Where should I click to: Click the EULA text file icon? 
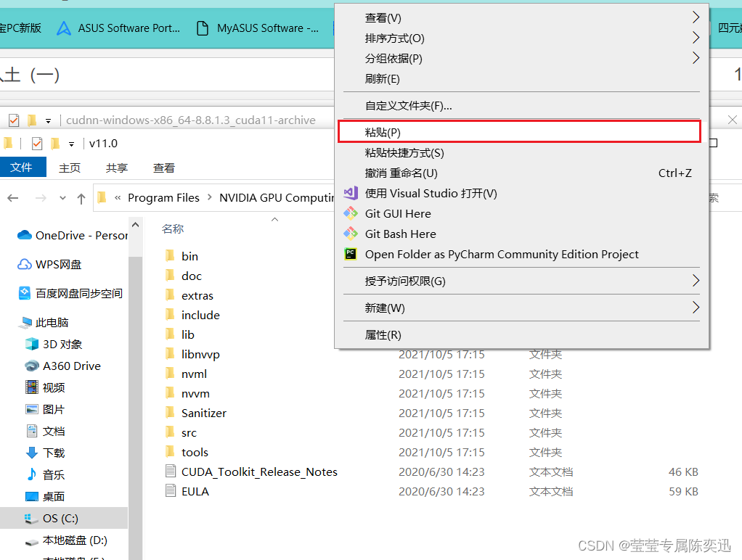tap(171, 491)
